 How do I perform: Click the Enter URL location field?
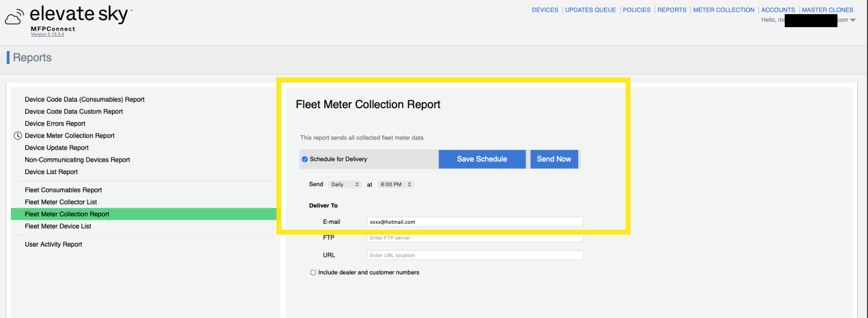tap(475, 255)
